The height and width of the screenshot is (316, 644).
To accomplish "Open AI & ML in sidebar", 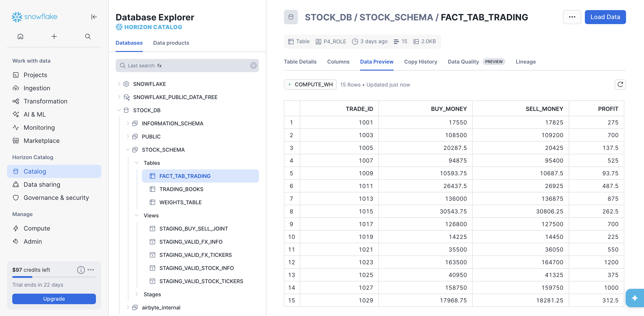I will (54, 114).
